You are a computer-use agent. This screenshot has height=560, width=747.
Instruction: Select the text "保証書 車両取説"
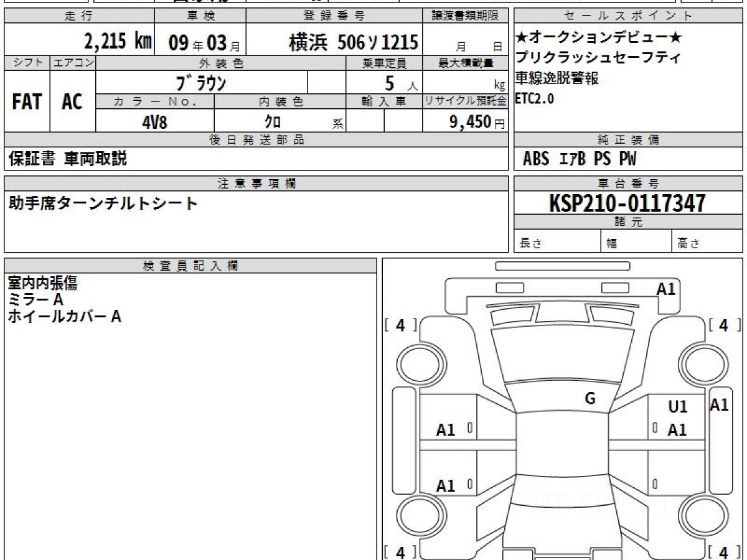[68, 159]
